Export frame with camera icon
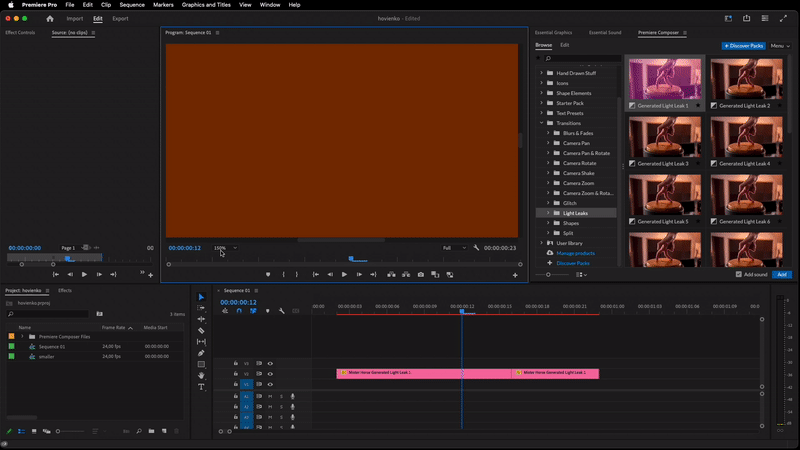Screen dimensions: 800x450 click(x=421, y=274)
